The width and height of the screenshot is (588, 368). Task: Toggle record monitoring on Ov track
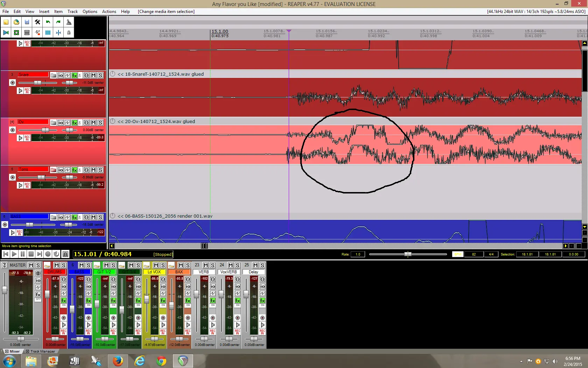(x=20, y=138)
